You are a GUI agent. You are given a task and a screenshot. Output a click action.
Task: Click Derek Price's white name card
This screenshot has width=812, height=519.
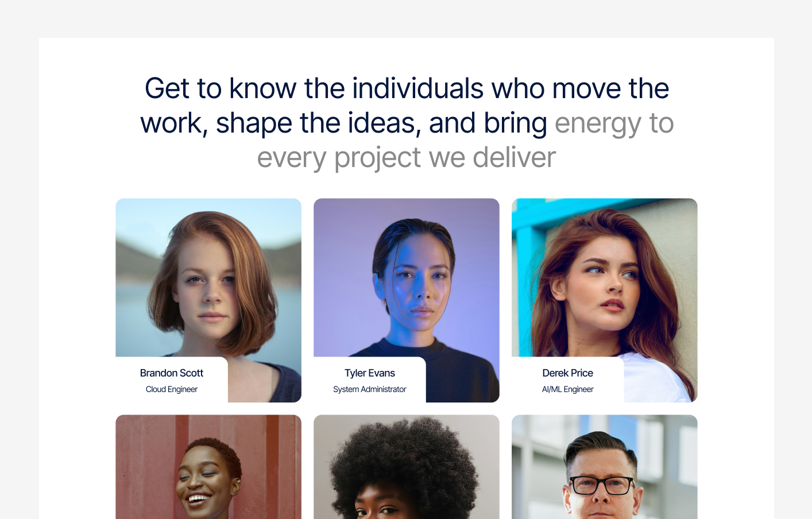click(x=568, y=379)
